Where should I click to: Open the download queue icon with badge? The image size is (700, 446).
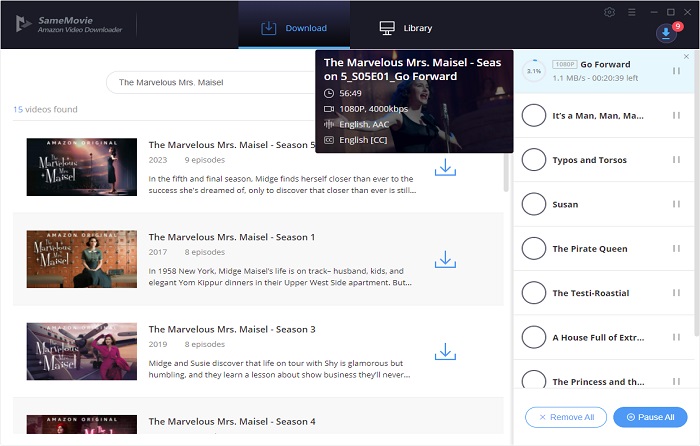pyautogui.click(x=666, y=33)
